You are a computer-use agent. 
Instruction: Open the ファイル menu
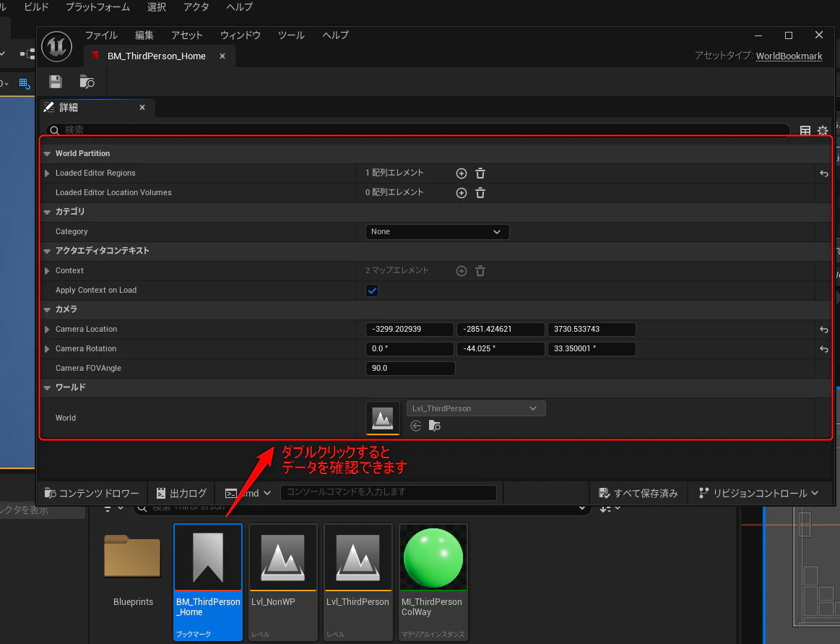[x=101, y=35]
